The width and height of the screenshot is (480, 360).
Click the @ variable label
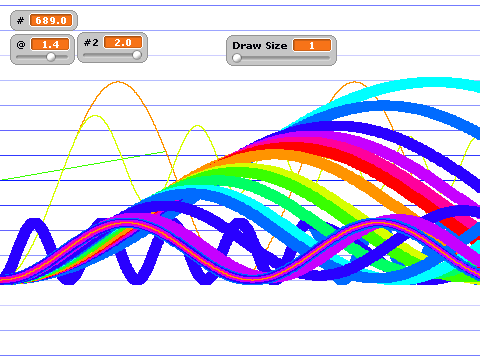point(21,44)
